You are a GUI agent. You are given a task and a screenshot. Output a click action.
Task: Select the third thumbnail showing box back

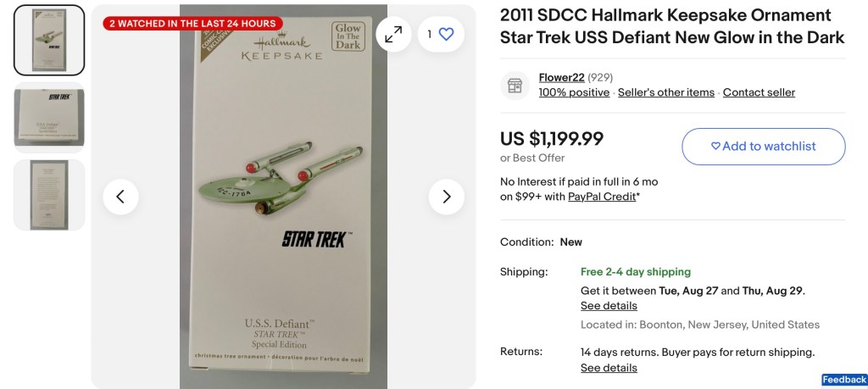click(49, 194)
